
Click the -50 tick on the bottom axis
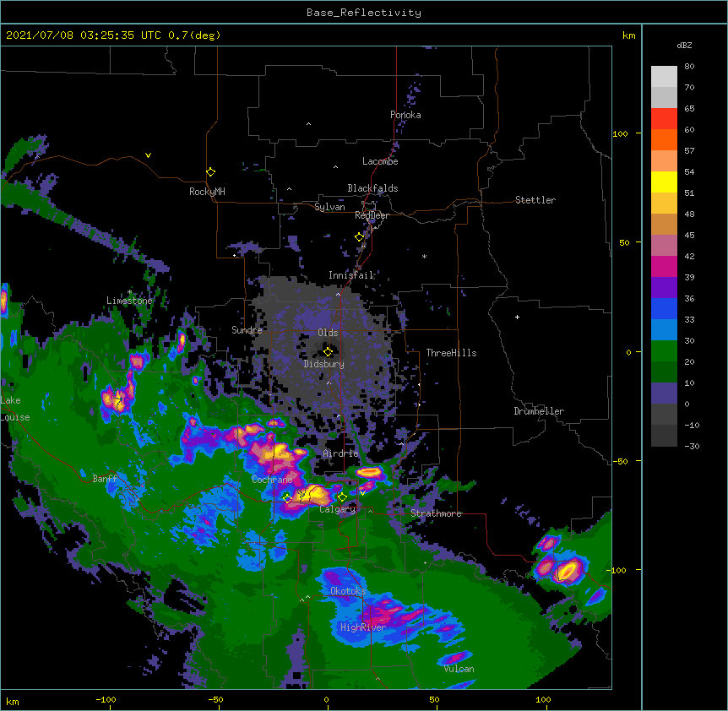coord(215,699)
